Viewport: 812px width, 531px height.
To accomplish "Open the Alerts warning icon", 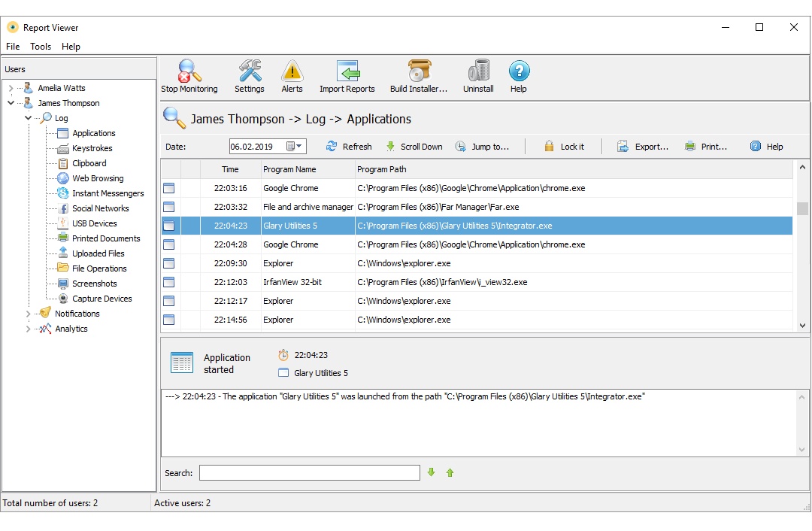I will [292, 72].
